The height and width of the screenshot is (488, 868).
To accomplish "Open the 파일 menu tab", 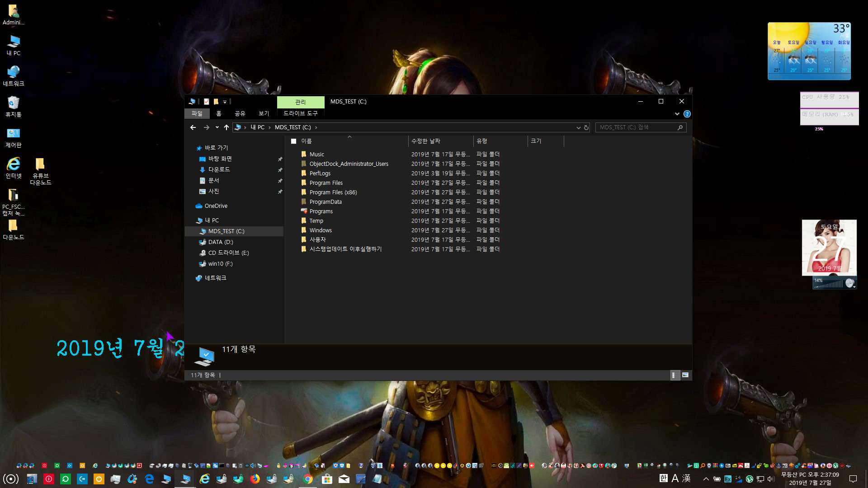I will [197, 113].
